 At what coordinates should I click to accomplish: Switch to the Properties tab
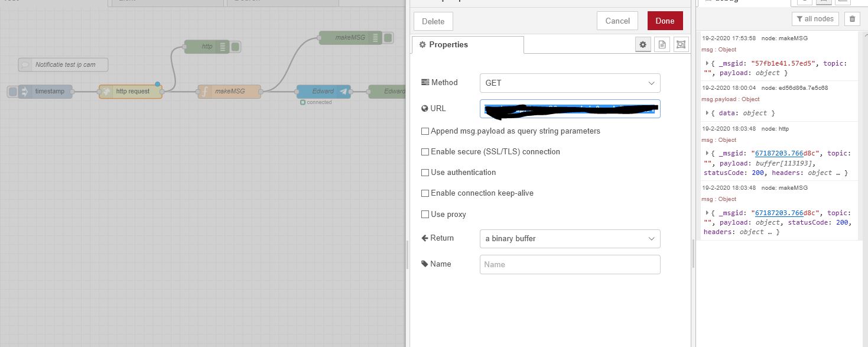point(467,44)
